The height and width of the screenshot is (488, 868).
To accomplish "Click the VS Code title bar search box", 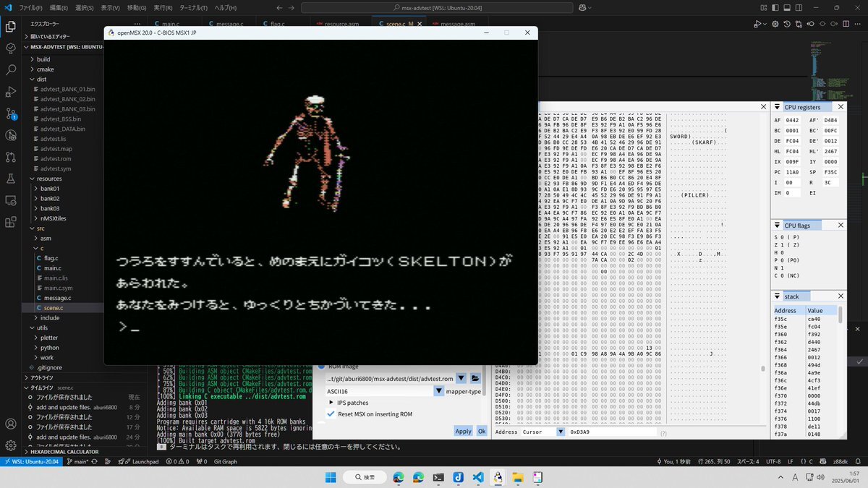I will [x=436, y=7].
